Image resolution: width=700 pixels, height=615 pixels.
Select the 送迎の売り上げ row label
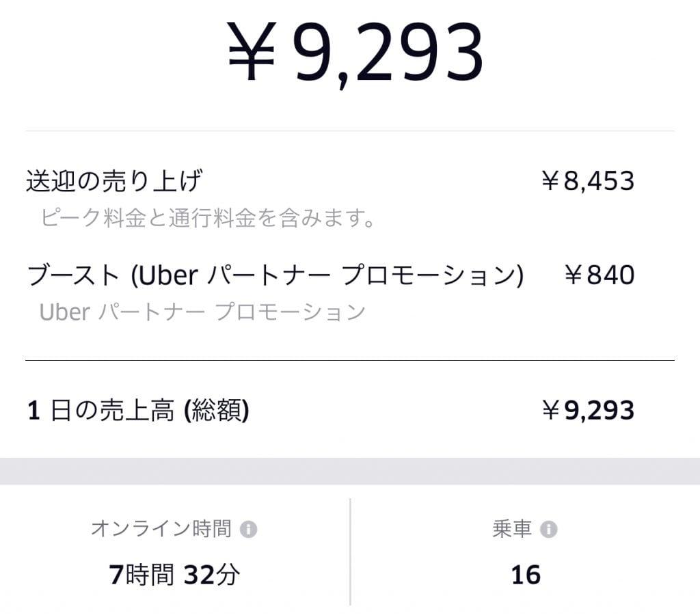(114, 182)
